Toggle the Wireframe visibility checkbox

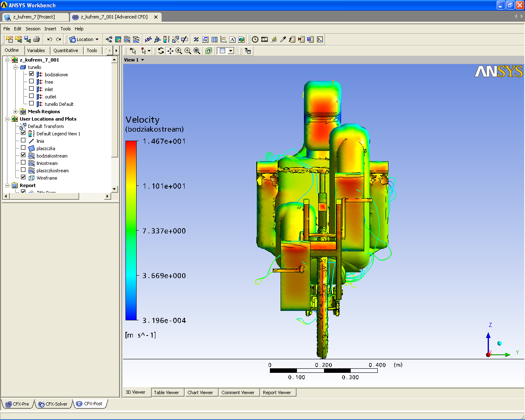tap(23, 178)
